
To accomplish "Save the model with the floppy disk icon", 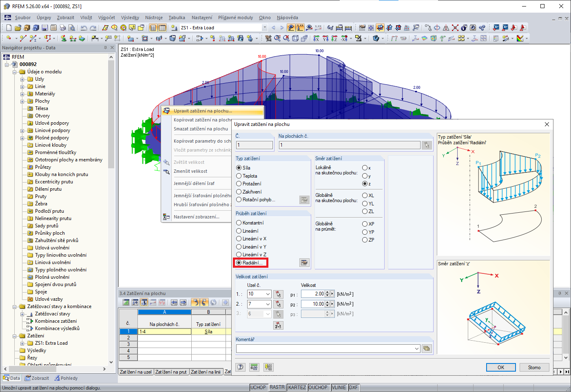I will 44,28.
